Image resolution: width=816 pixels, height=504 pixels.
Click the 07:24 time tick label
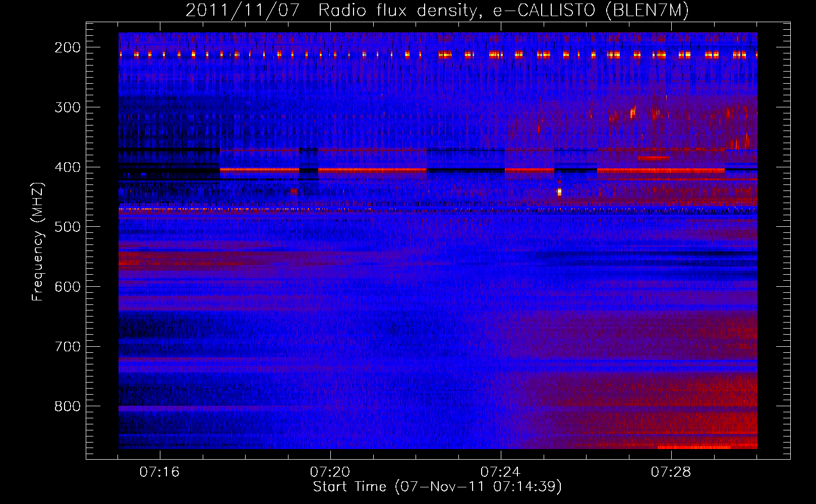[x=501, y=472]
